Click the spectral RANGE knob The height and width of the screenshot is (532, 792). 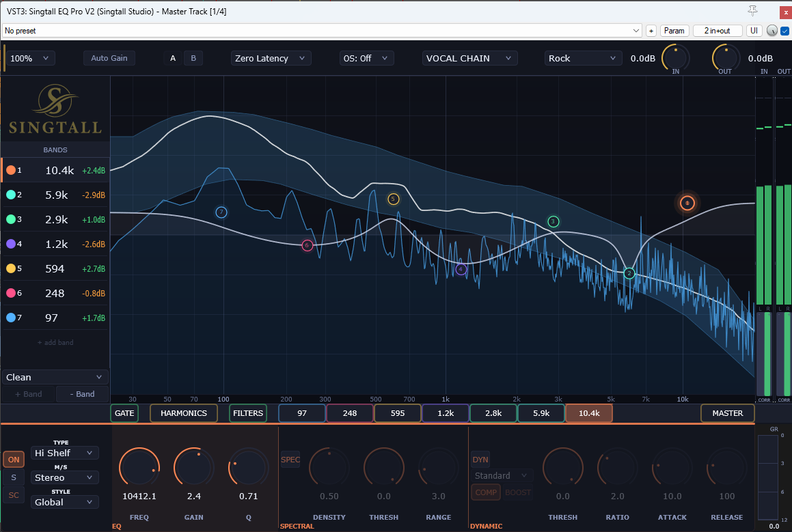tap(439, 468)
